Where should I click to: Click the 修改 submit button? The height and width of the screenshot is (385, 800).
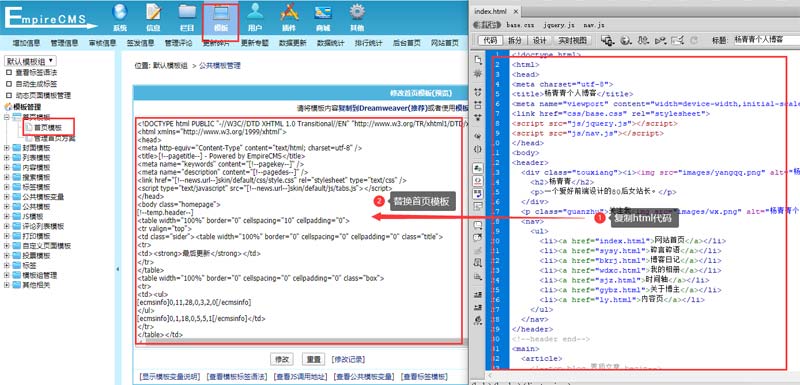tap(282, 359)
